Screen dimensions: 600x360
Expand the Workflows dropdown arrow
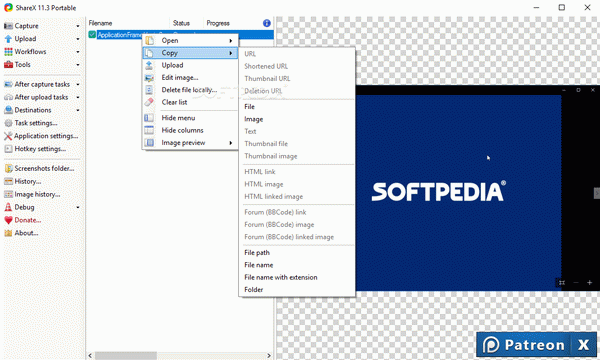click(x=78, y=52)
